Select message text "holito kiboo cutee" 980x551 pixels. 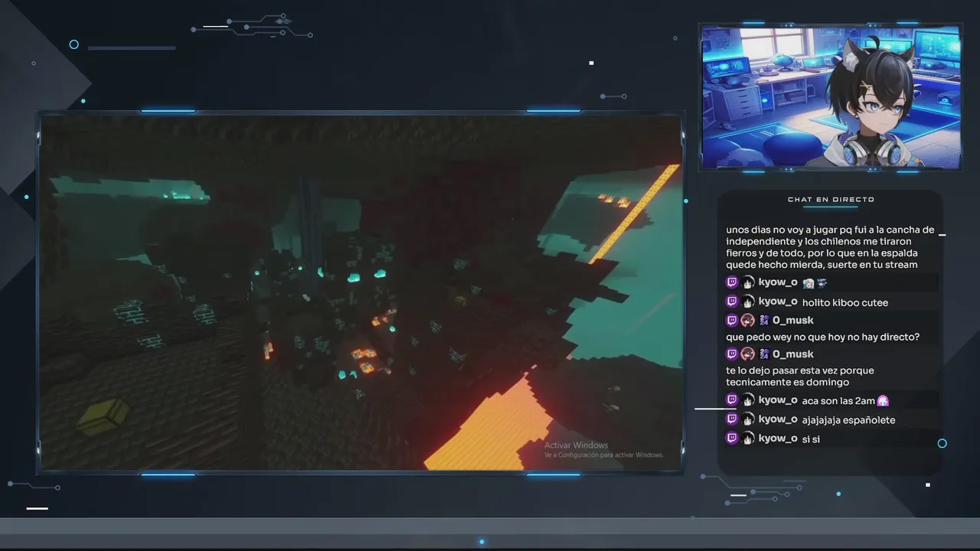point(845,302)
